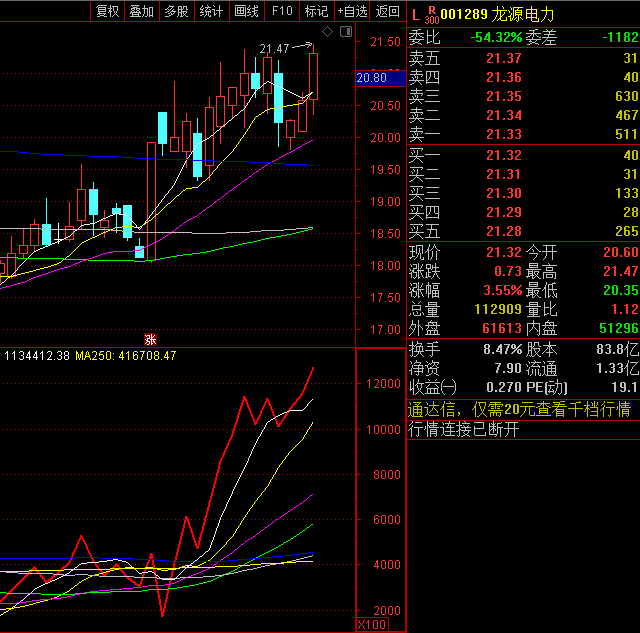Click the L level indicator
640x633 pixels.
click(x=416, y=16)
